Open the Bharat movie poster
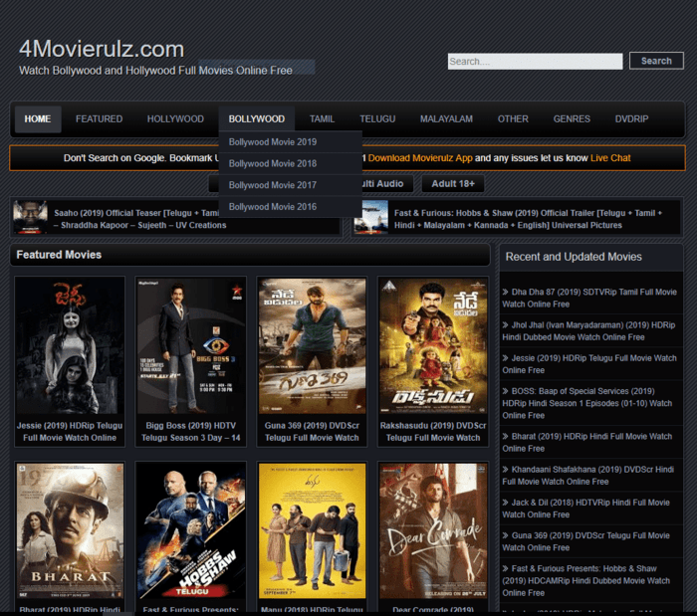Image resolution: width=697 pixels, height=616 pixels. pyautogui.click(x=70, y=530)
